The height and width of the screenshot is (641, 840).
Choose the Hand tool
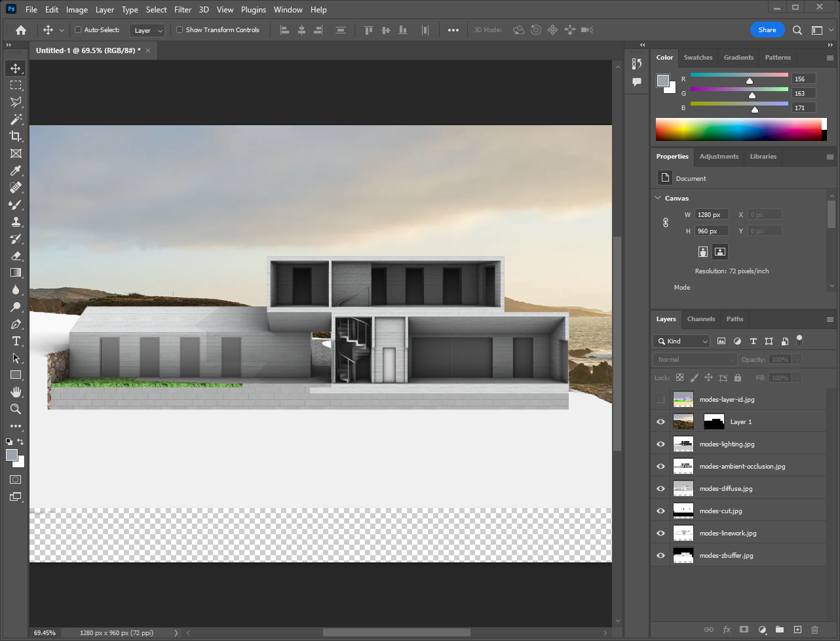click(16, 392)
